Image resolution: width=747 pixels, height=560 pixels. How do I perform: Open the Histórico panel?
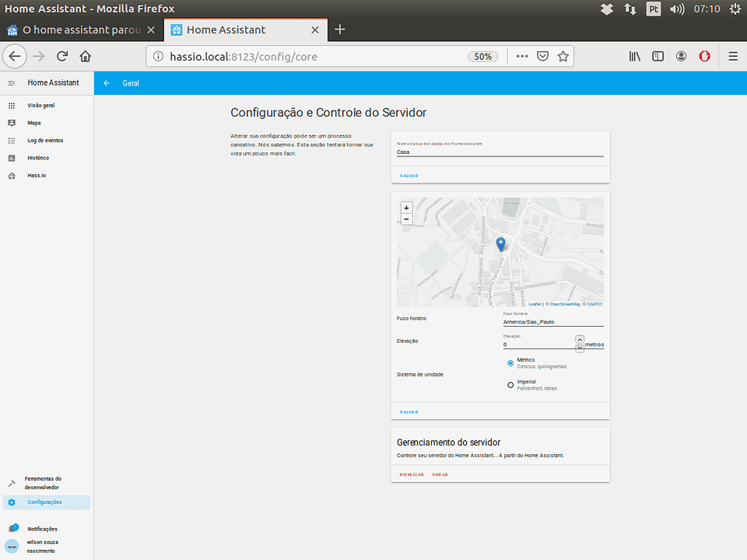(x=37, y=158)
